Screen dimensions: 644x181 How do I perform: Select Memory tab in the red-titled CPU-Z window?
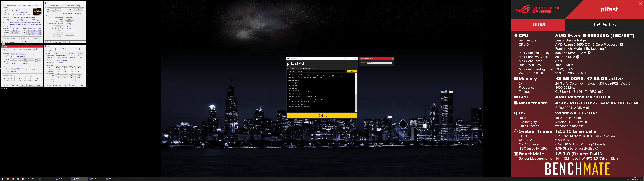coord(15,49)
